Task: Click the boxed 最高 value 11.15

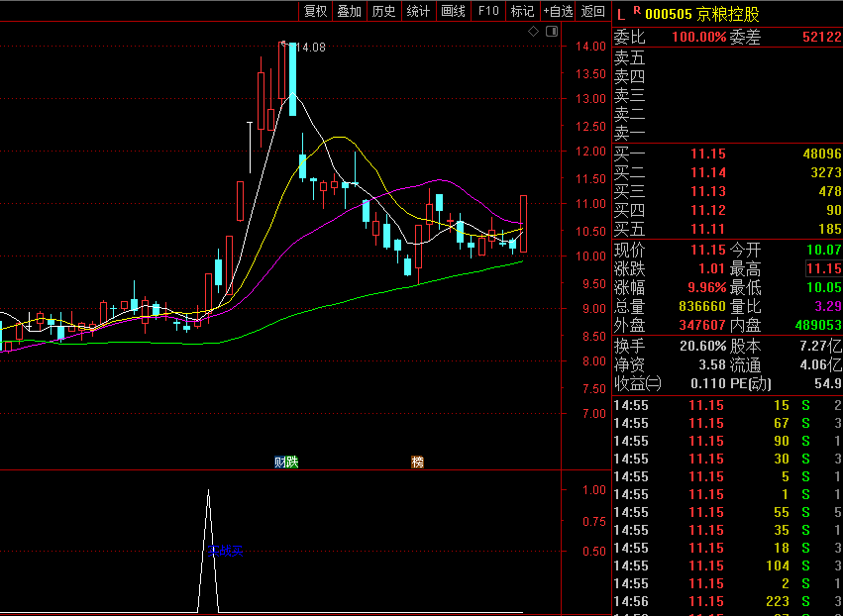Action: pos(823,268)
